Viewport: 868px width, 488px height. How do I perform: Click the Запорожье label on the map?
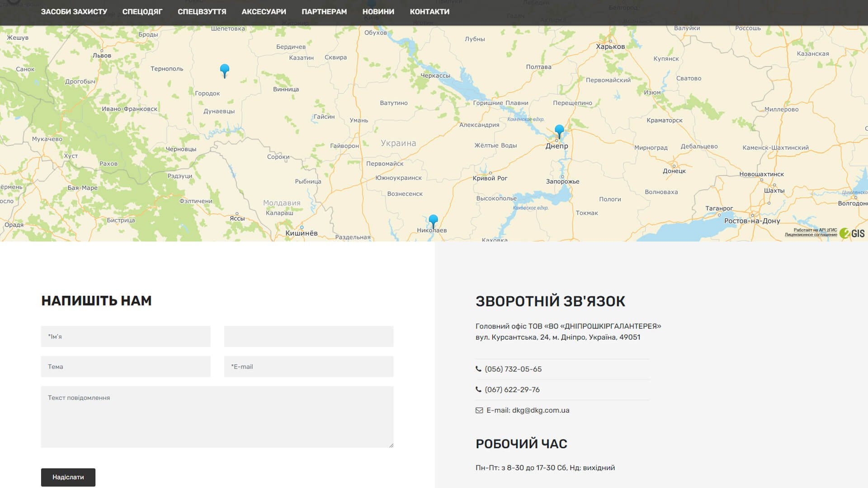pyautogui.click(x=562, y=182)
